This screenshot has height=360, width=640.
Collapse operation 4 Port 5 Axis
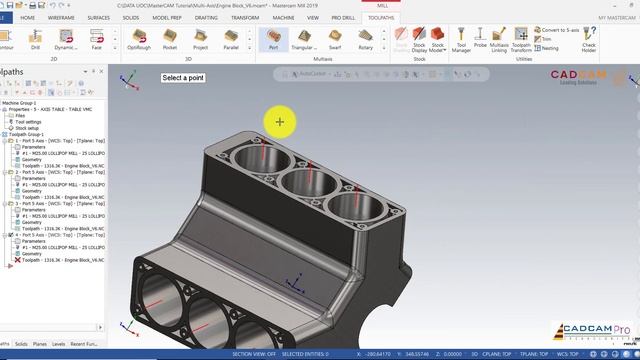click(x=4, y=235)
